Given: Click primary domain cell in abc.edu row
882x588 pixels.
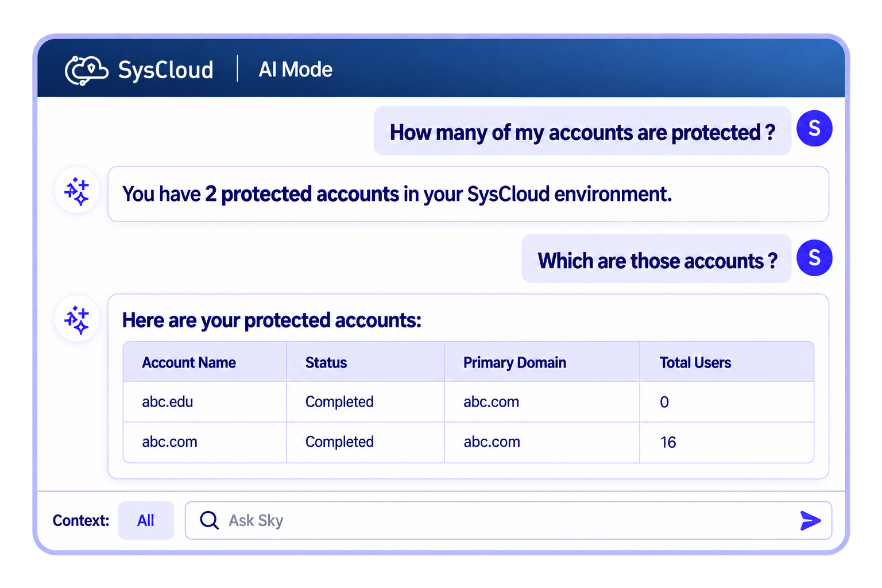Looking at the screenshot, I should (542, 402).
